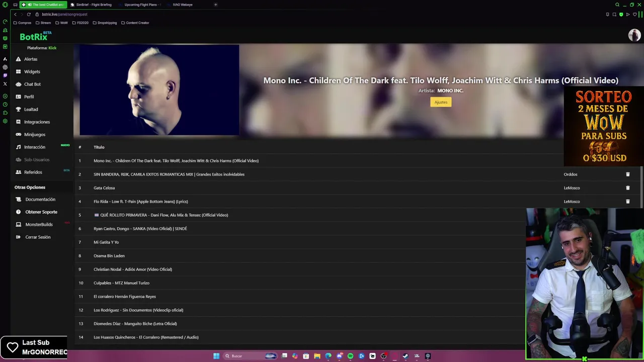Open the Compras bookmark folder

22,23
